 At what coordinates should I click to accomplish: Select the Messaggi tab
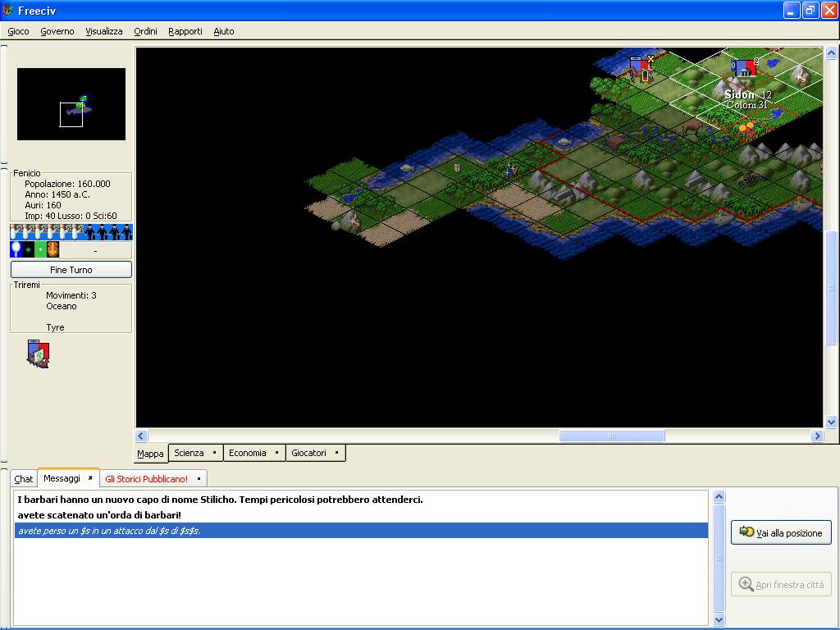click(62, 478)
